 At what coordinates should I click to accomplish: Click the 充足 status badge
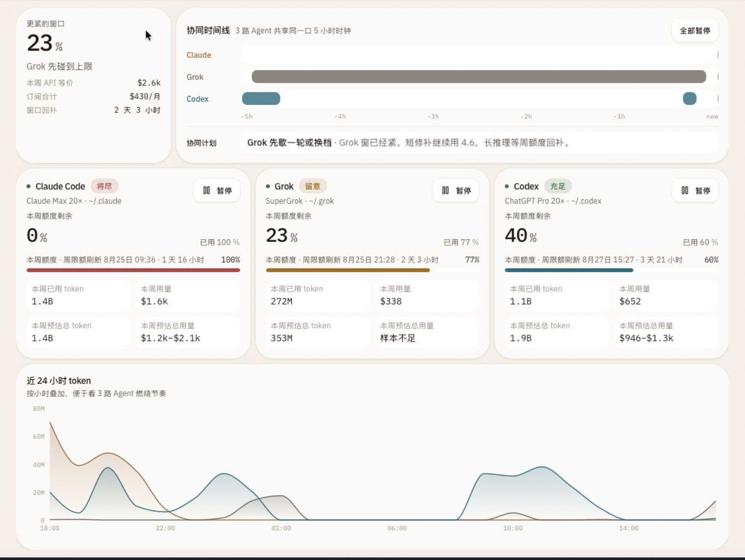point(557,186)
